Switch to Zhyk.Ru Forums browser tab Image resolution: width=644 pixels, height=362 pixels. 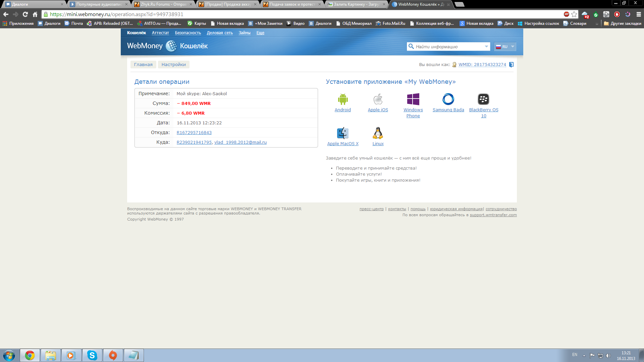pyautogui.click(x=163, y=4)
